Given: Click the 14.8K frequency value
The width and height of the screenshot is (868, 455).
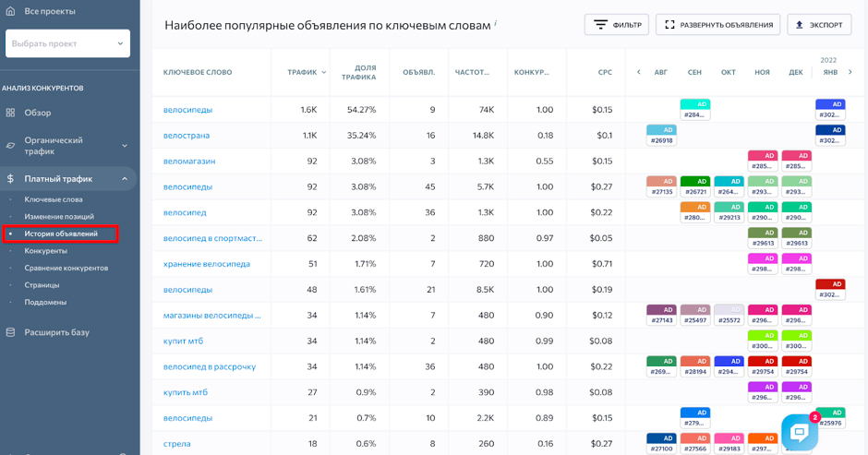Looking at the screenshot, I should tap(481, 135).
